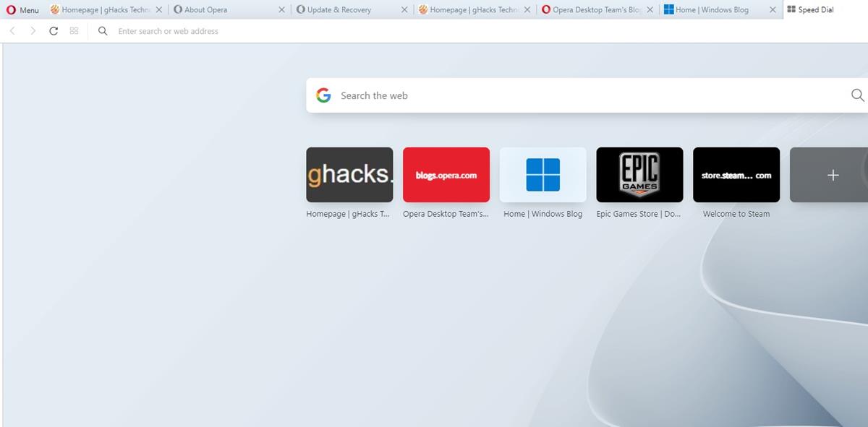Click the forward navigation arrow
The image size is (868, 427).
pyautogui.click(x=33, y=31)
